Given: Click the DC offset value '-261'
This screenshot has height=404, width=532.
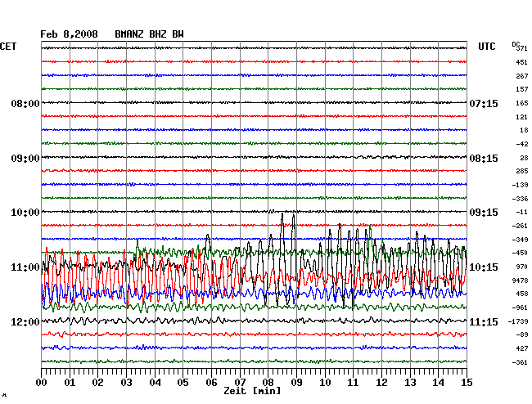Looking at the screenshot, I should (520, 226).
